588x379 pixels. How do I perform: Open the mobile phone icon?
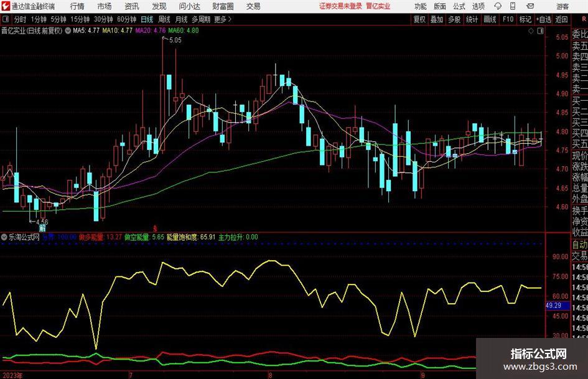[x=513, y=6]
